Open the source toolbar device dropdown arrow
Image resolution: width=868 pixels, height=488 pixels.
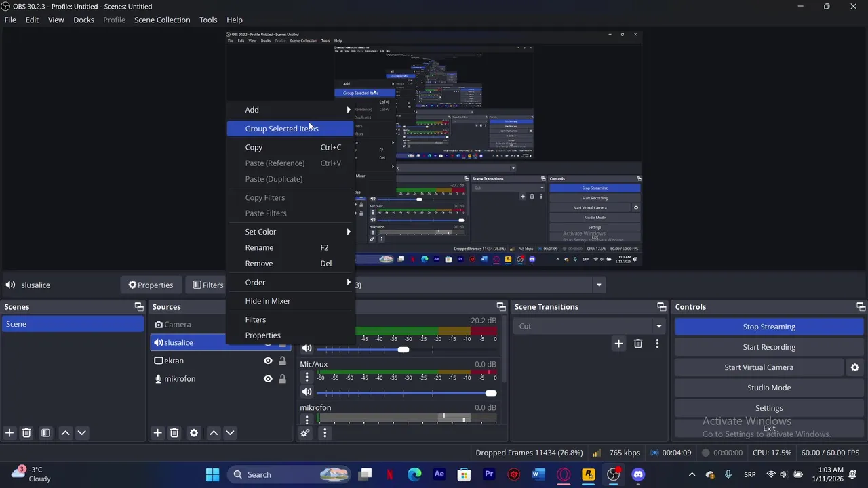click(599, 285)
